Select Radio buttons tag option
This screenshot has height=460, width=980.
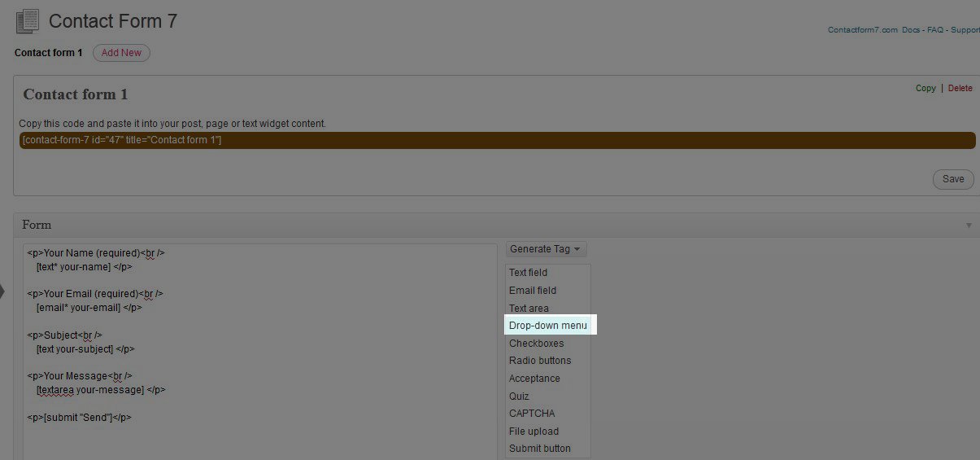click(540, 361)
